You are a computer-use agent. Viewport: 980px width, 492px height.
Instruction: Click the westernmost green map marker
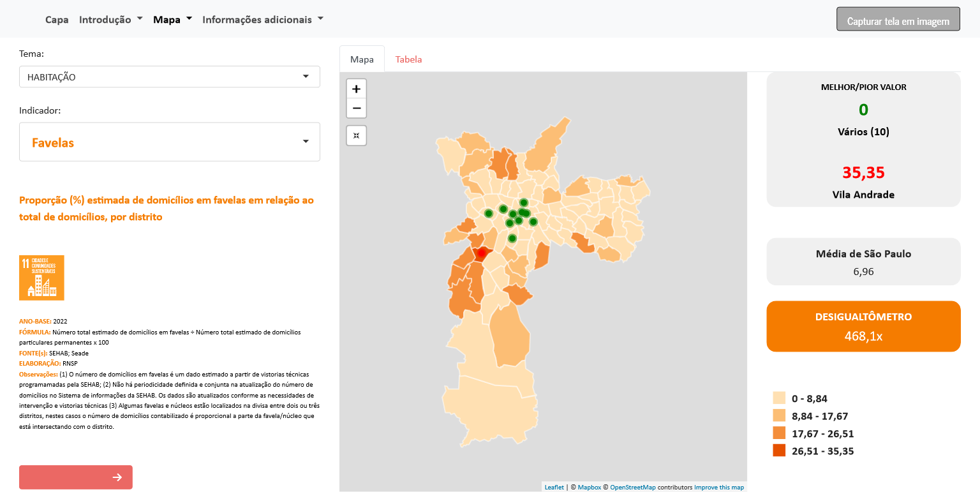point(489,213)
